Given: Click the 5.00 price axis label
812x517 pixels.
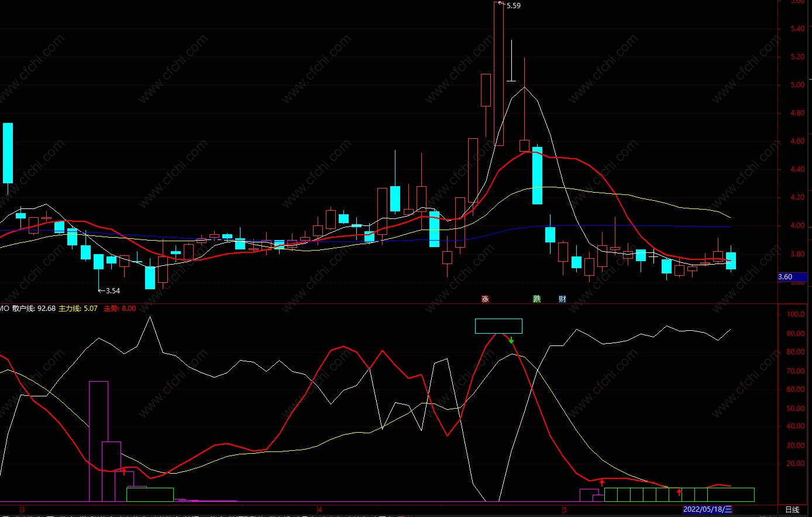Looking at the screenshot, I should coord(797,85).
